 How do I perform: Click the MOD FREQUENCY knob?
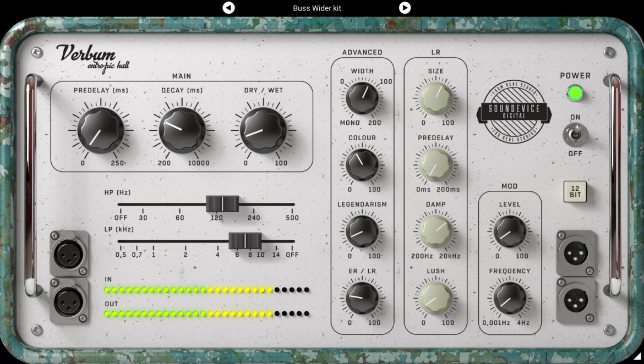click(x=510, y=298)
